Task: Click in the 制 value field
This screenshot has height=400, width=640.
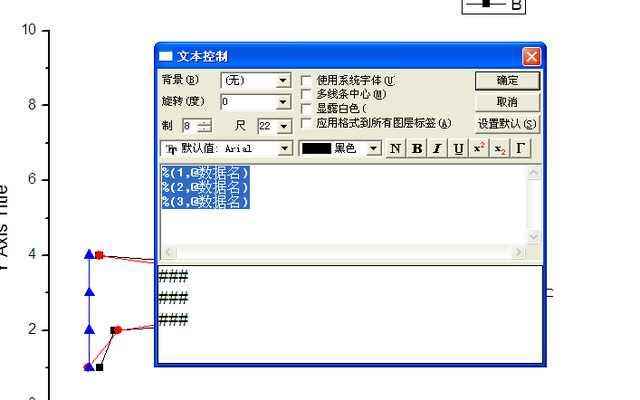Action: coord(190,126)
